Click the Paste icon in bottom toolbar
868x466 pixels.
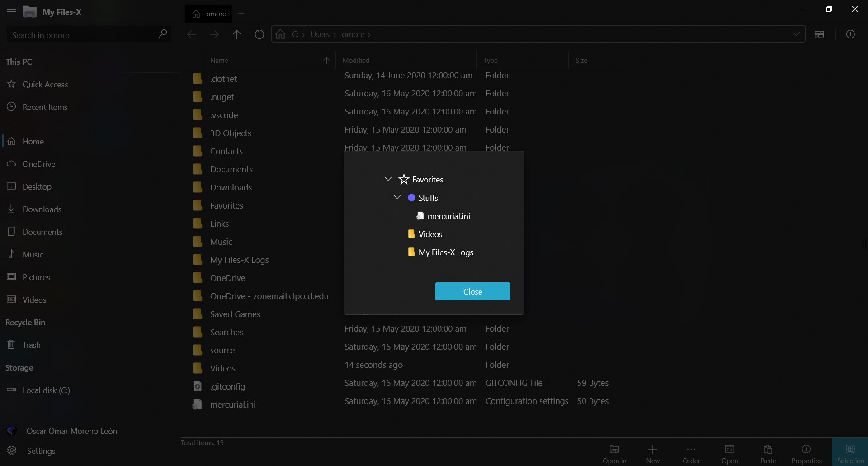coord(768,452)
